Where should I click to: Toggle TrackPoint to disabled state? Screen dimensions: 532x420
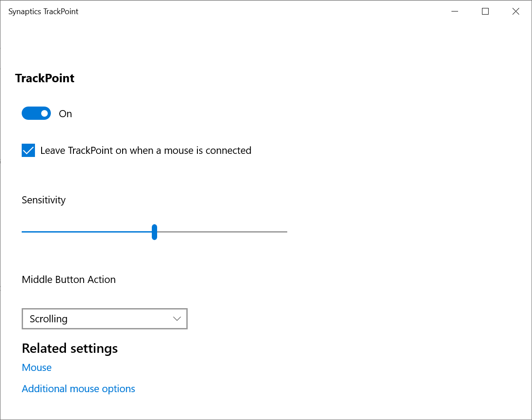[x=36, y=113]
